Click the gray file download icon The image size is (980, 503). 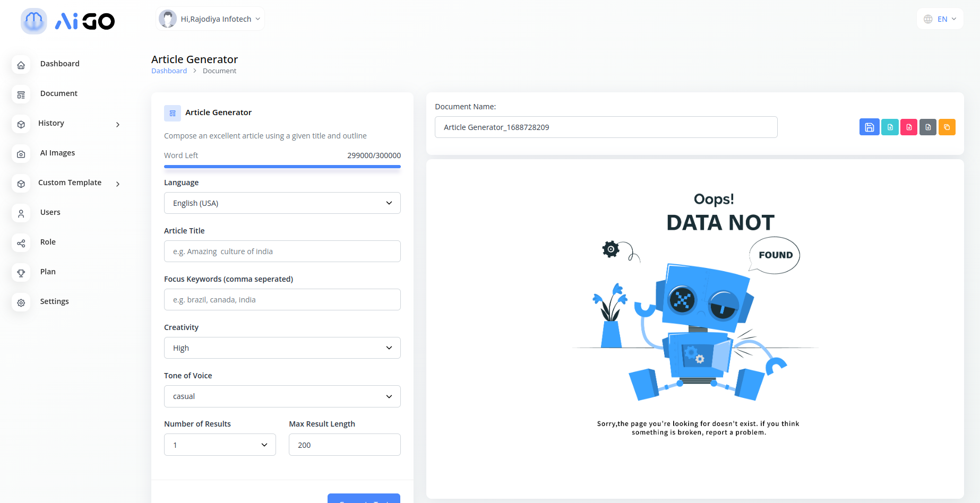(x=928, y=127)
